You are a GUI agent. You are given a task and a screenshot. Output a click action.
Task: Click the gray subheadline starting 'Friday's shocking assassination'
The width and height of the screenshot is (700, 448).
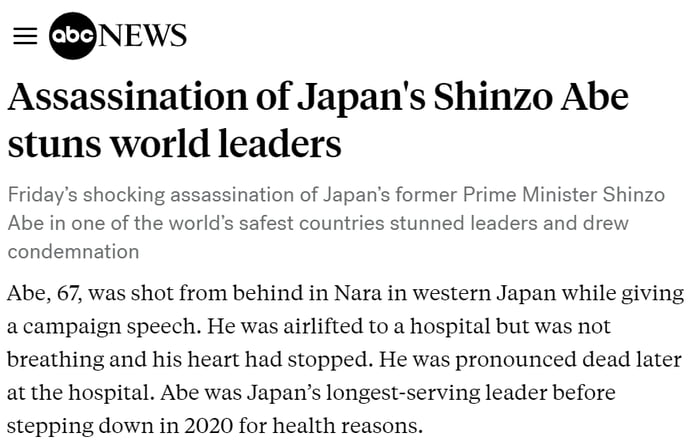click(x=336, y=223)
